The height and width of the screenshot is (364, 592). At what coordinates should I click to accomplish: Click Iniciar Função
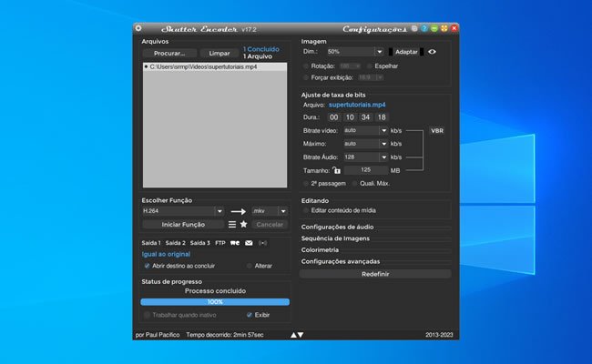point(183,225)
